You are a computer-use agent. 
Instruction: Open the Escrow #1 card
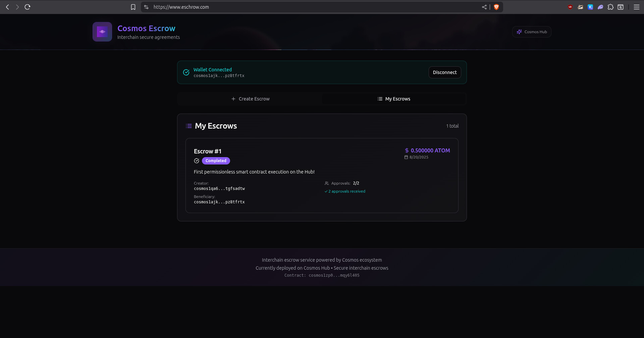tap(322, 176)
